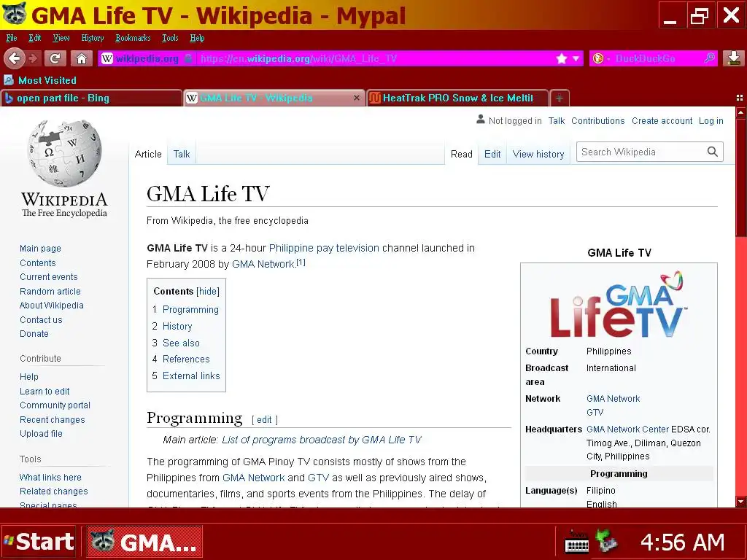Open the Help menu in menu bar
Screen dimensions: 747x560
(x=197, y=38)
